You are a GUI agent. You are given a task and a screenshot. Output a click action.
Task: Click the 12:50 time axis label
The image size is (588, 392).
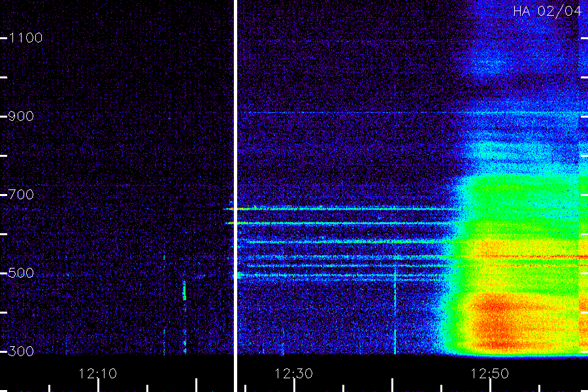point(489,374)
